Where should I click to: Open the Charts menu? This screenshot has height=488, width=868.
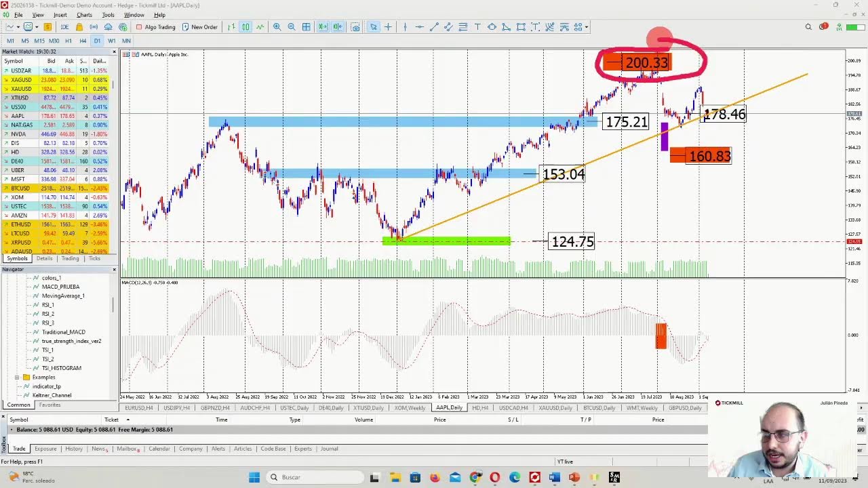point(84,15)
